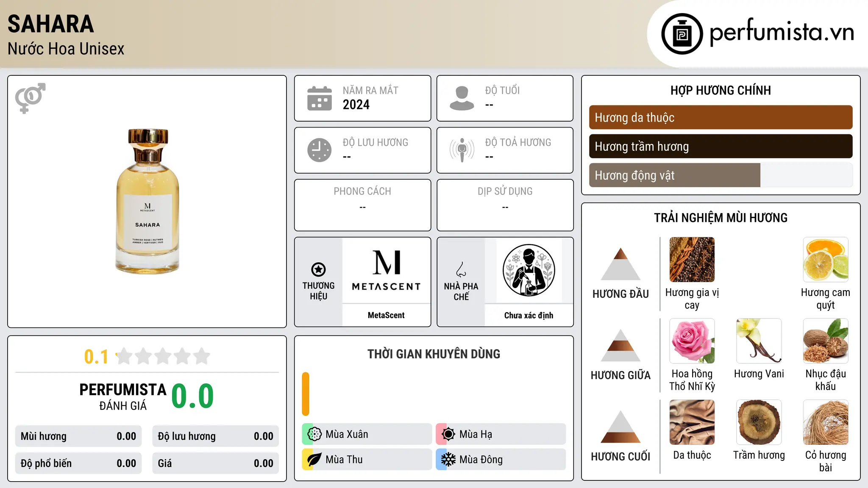Viewport: 868px width, 488px height.
Task: Click the MetaScent brand name label
Action: (x=386, y=315)
